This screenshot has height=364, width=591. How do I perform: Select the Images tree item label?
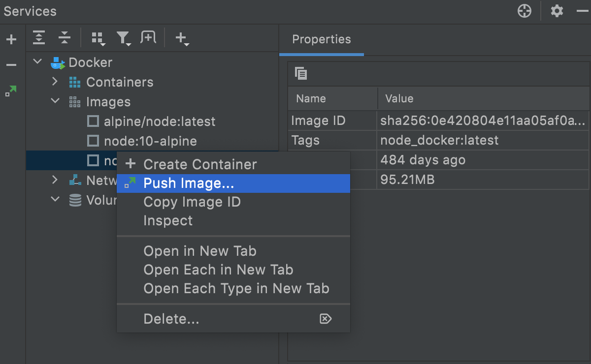[x=108, y=102]
